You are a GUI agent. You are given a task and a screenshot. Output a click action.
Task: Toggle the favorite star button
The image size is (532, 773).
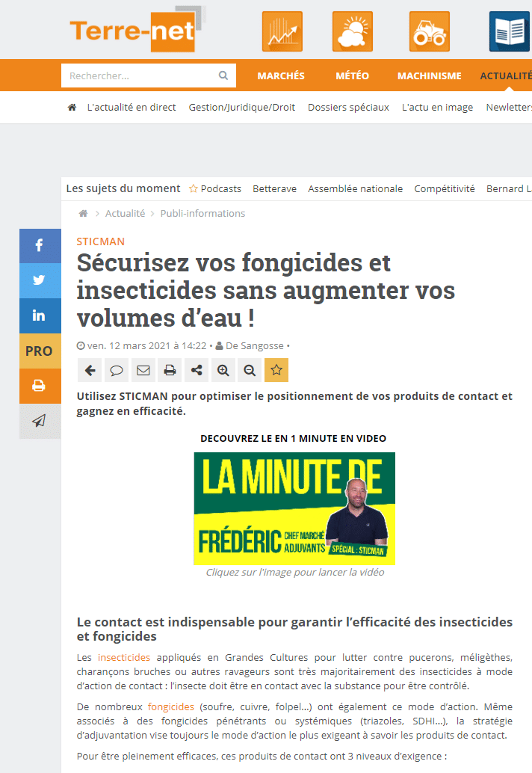276,370
